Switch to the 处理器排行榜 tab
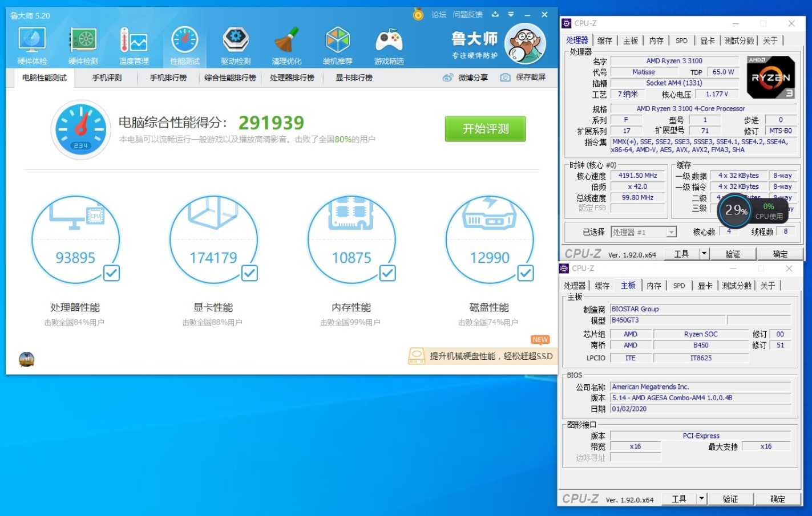 pos(292,78)
